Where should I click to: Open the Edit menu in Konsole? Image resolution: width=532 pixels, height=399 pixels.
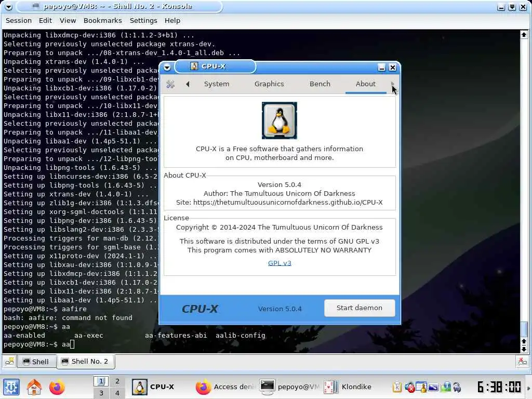coord(46,21)
